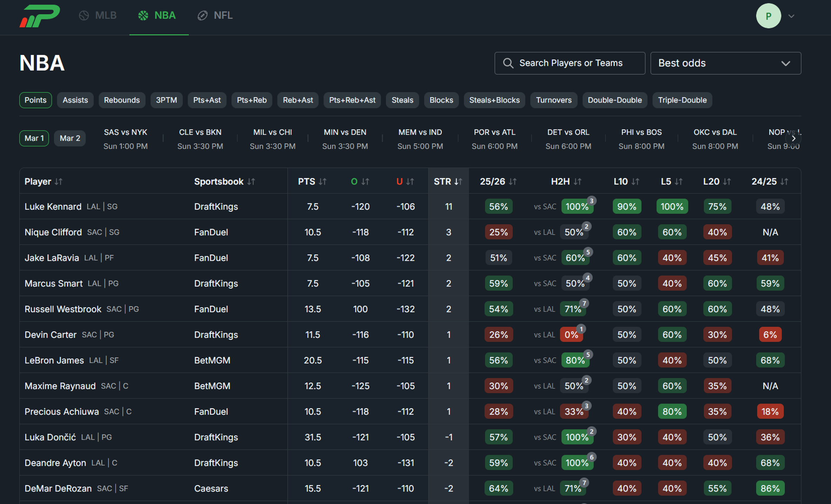The image size is (831, 504).
Task: Select the Pts+Reb+Ast stat filter
Action: [x=352, y=100]
